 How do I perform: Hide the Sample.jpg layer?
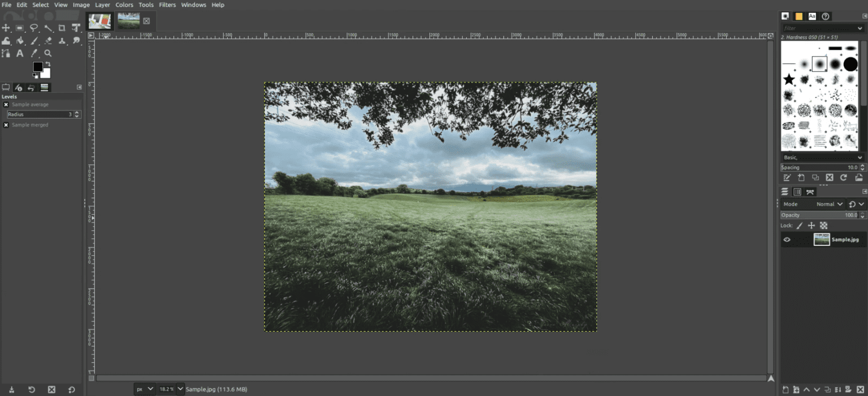tap(787, 239)
